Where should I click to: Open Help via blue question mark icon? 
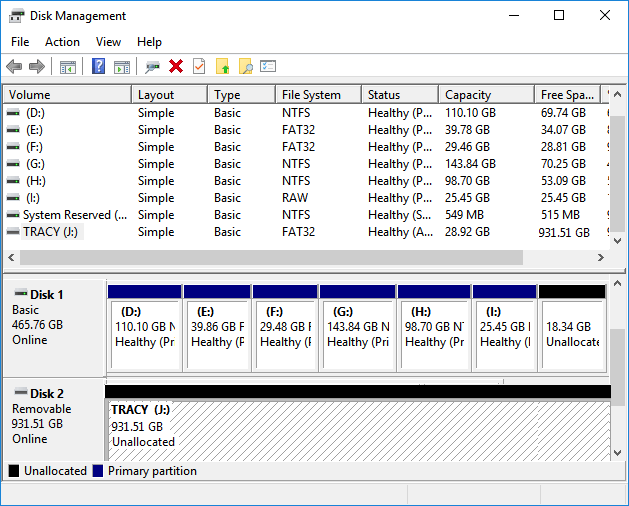click(x=98, y=66)
